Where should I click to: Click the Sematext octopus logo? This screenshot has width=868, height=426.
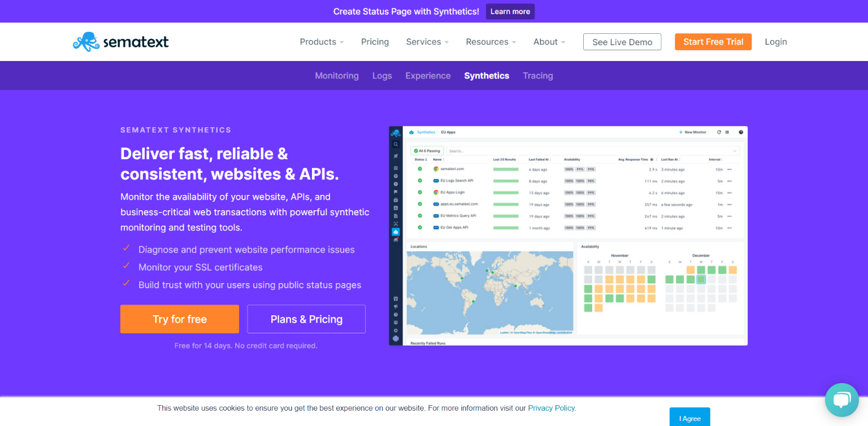[121, 42]
